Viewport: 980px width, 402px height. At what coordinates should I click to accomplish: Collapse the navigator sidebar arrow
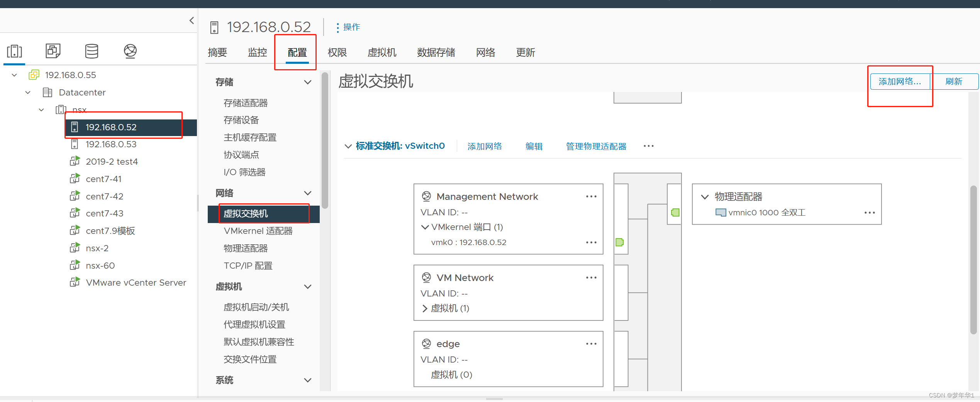pos(192,20)
